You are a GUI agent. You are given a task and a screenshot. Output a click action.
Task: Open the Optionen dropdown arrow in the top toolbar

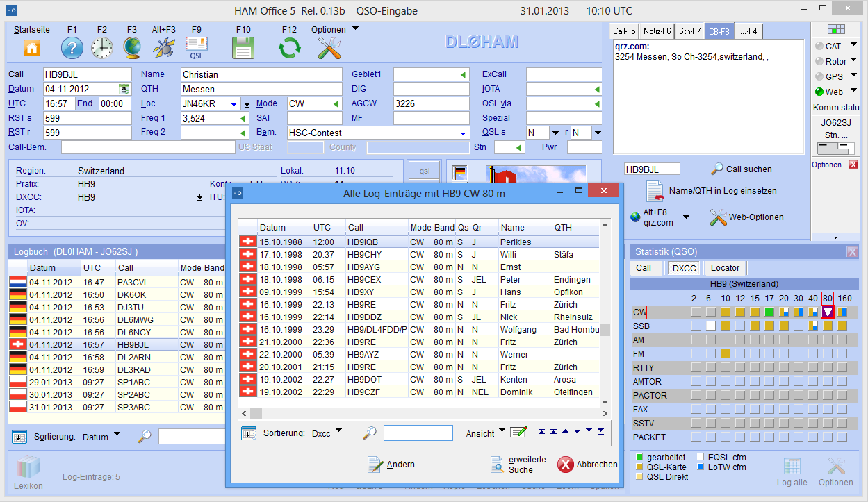point(356,29)
